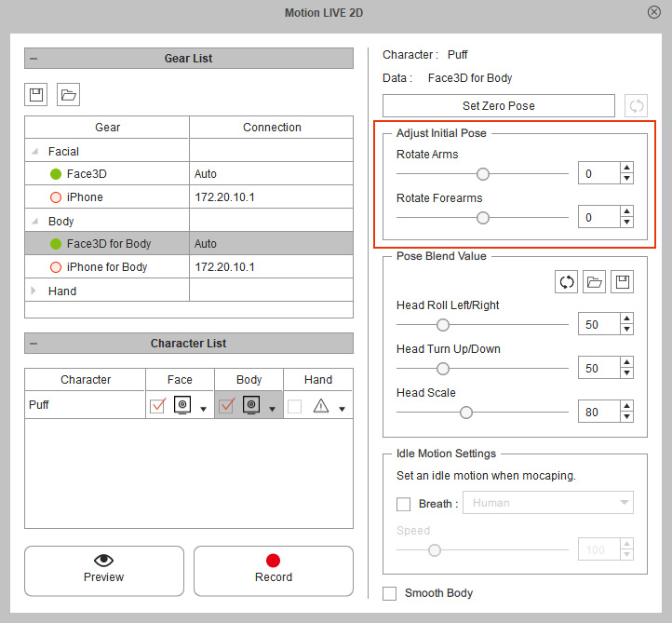Open gear list via the folder icon
Screen dimensions: 672x623
68,94
